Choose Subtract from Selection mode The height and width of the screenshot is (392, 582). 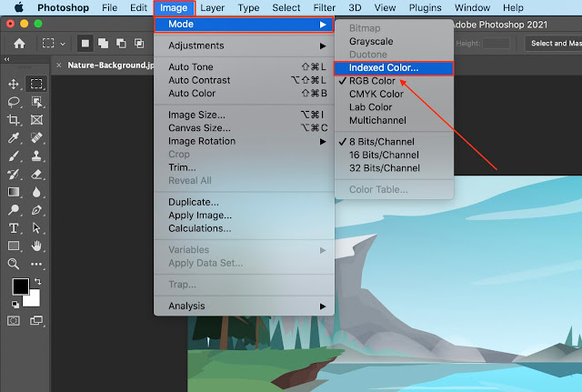(121, 44)
